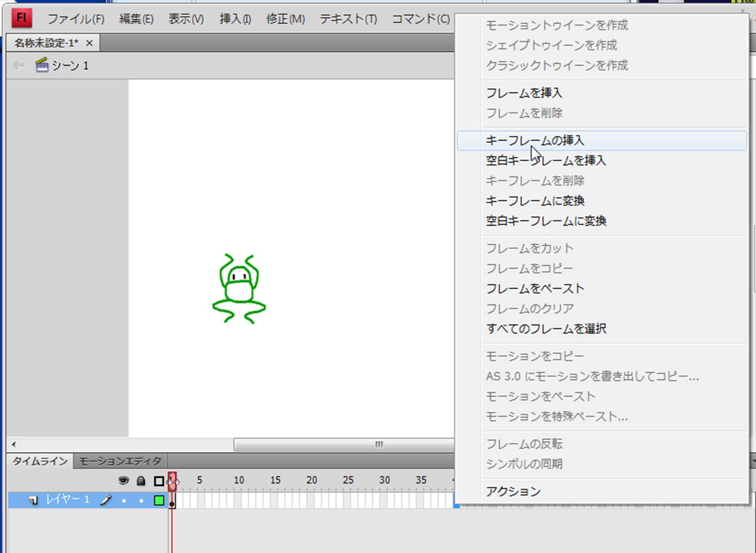Screen dimensions: 756x553
Task: Click the green outline color swatch of レイヤー 1
Action: [159, 500]
